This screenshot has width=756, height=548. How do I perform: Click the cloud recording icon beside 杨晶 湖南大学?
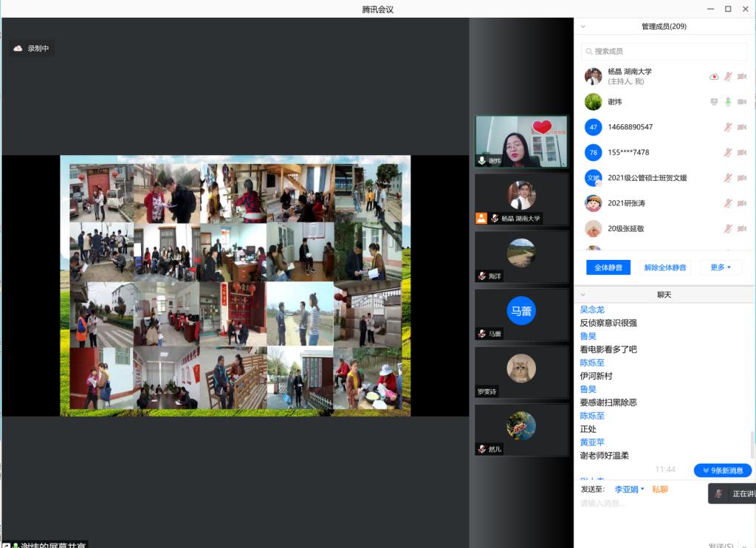714,77
